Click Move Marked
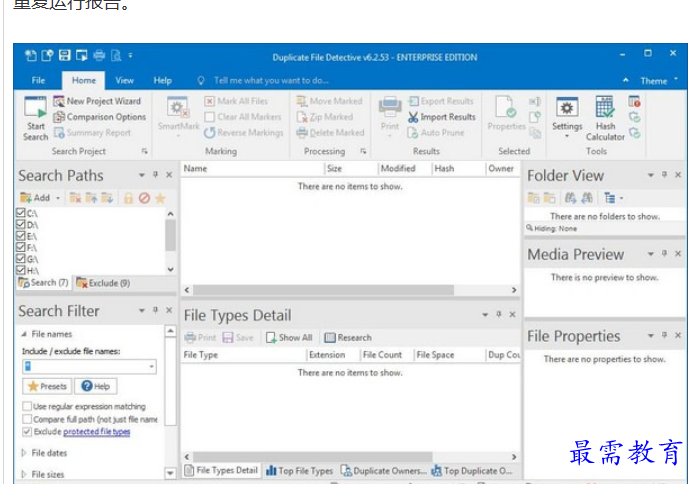The width and height of the screenshot is (691, 484). click(x=330, y=101)
